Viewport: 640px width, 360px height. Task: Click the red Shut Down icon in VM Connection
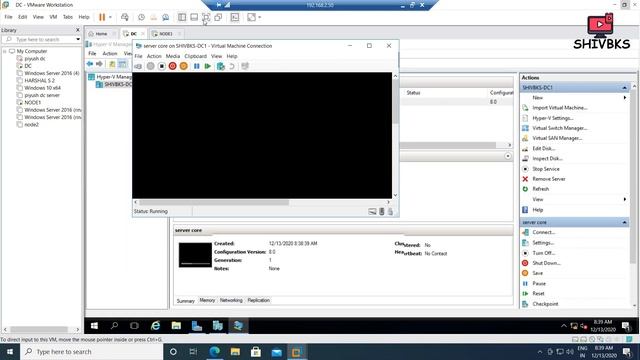[x=172, y=66]
